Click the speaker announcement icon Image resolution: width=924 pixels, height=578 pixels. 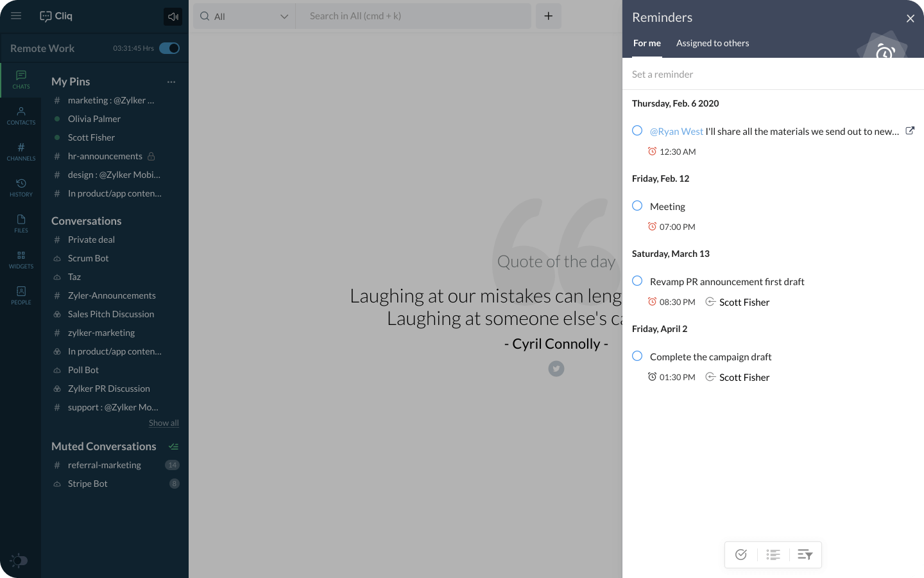pyautogui.click(x=173, y=17)
